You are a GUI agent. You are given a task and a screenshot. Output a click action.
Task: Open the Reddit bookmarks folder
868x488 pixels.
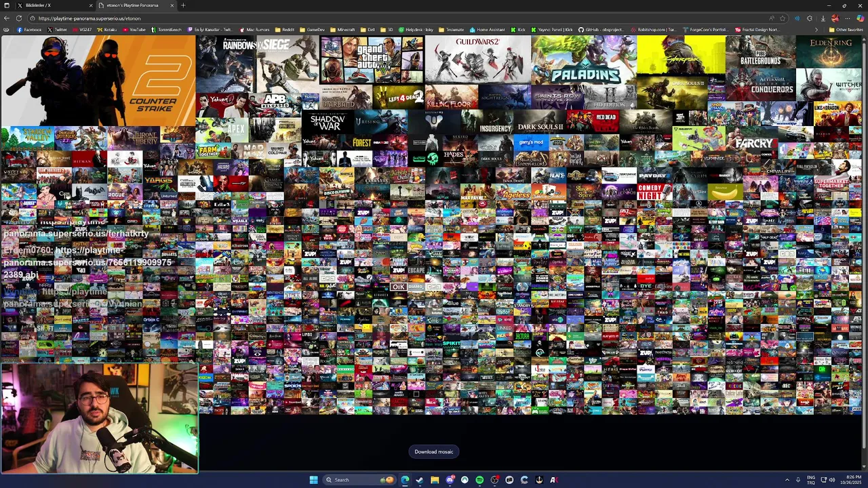(x=283, y=30)
